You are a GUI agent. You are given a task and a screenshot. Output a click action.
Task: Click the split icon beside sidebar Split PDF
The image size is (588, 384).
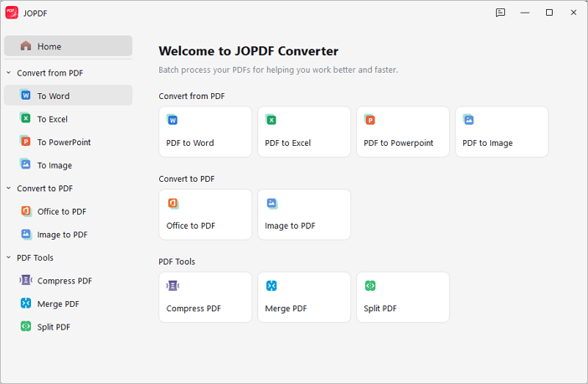coord(26,327)
